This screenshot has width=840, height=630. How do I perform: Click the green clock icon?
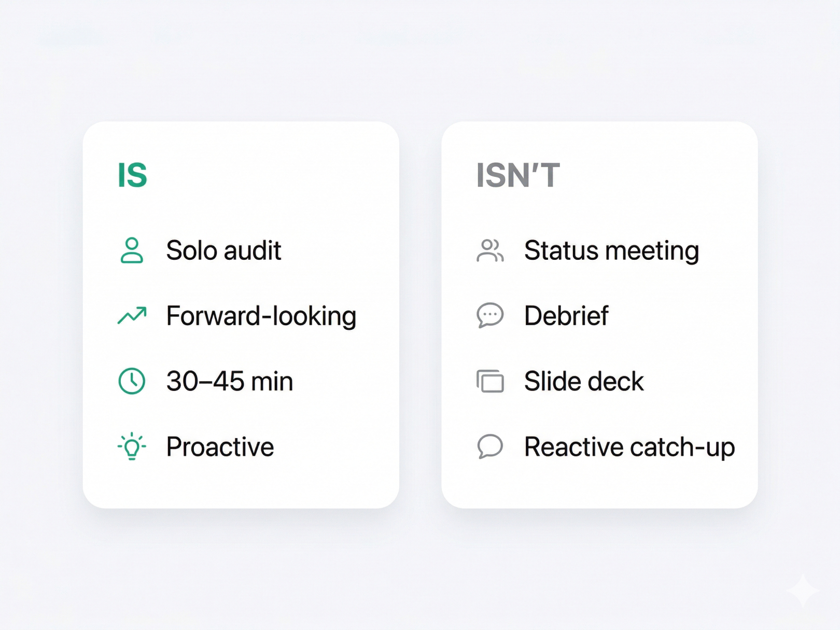(132, 381)
